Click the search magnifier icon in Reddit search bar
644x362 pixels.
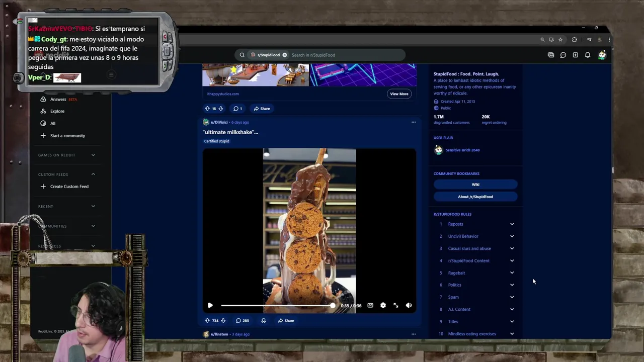coord(242,55)
